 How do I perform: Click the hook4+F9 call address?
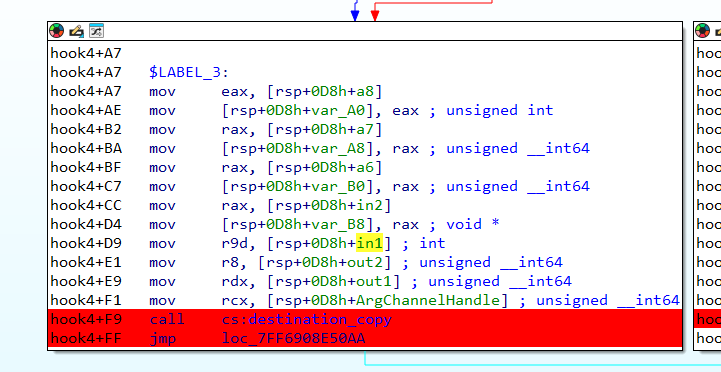pyautogui.click(x=86, y=319)
